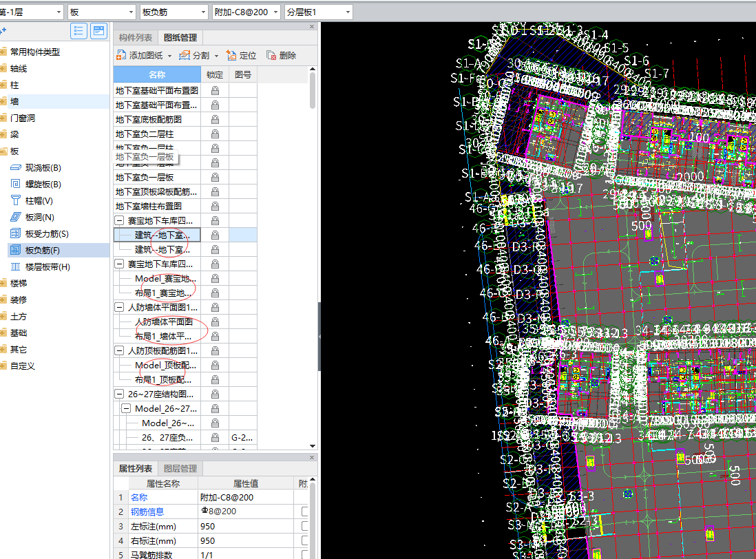
Task: Select 楼层板带(H) slab strip icon
Action: coord(15,266)
